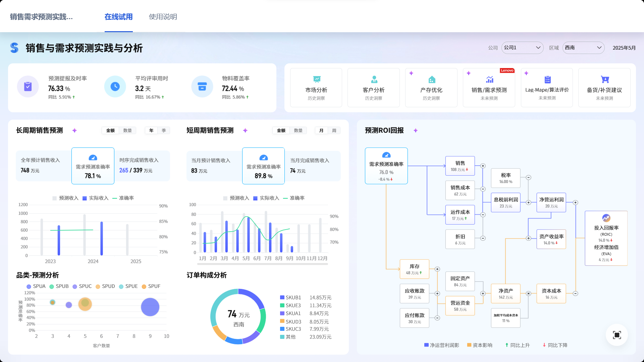The width and height of the screenshot is (644, 362).
Task: Open the 公司 dropdown showing 公司1
Action: [x=522, y=48]
